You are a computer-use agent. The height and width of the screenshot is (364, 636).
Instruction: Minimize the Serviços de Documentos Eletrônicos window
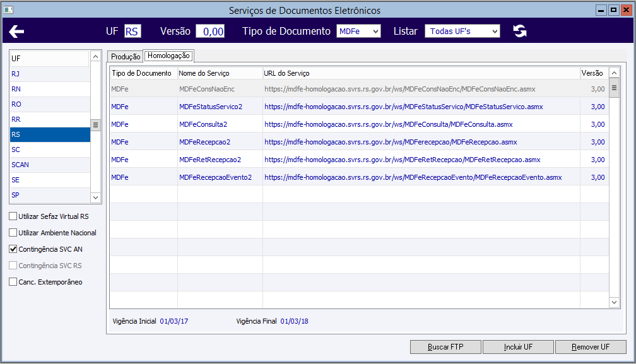point(601,10)
